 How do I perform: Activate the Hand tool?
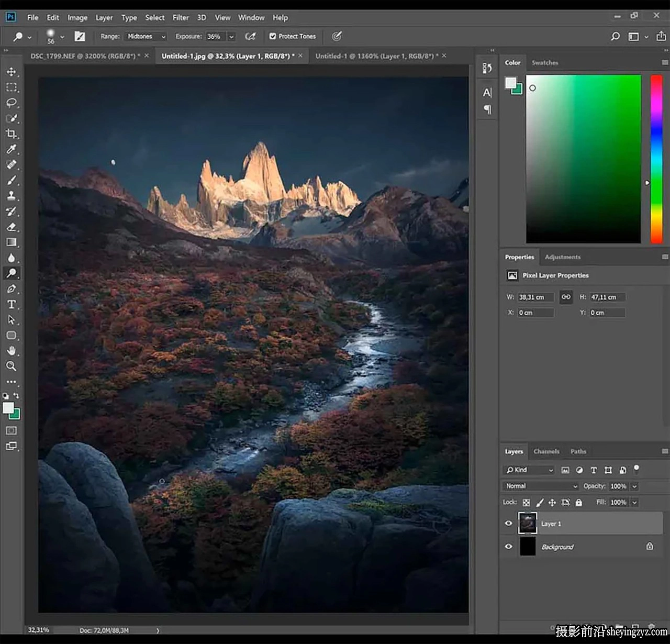pos(12,351)
